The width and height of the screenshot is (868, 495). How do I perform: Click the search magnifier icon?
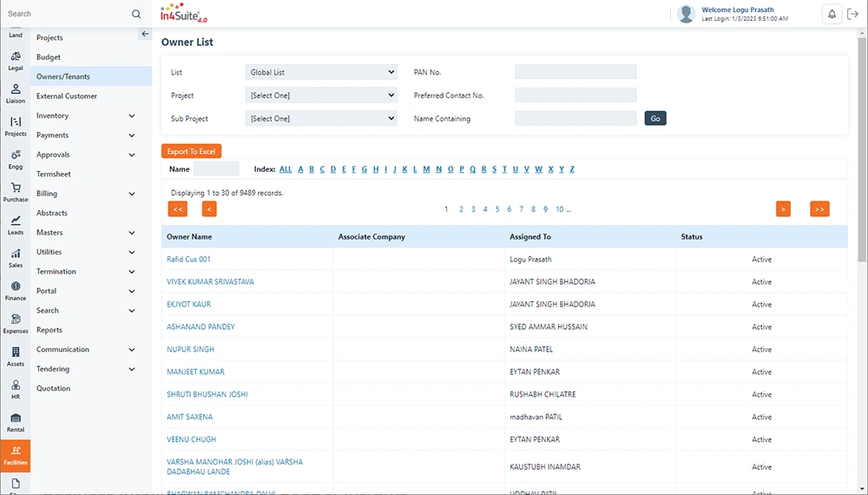[x=136, y=14]
